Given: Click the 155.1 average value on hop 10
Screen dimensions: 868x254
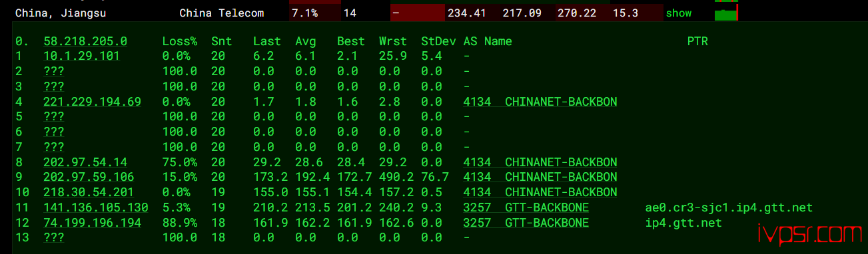Looking at the screenshot, I should click(312, 192).
